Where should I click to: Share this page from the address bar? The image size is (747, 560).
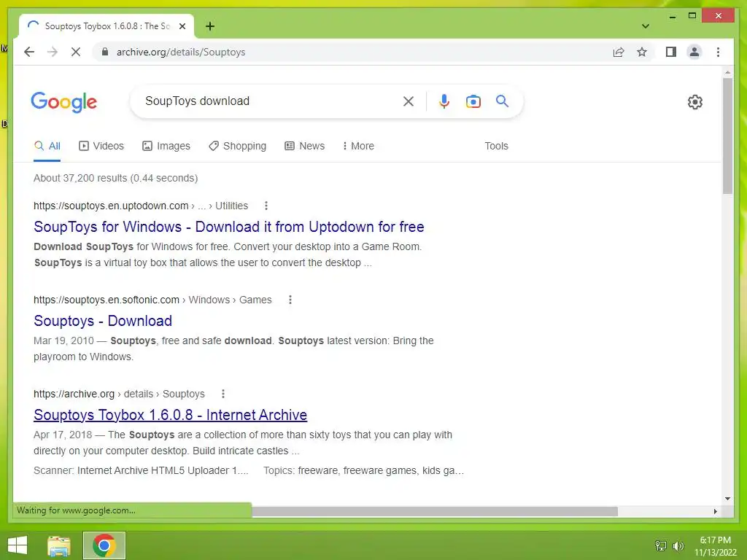619,52
